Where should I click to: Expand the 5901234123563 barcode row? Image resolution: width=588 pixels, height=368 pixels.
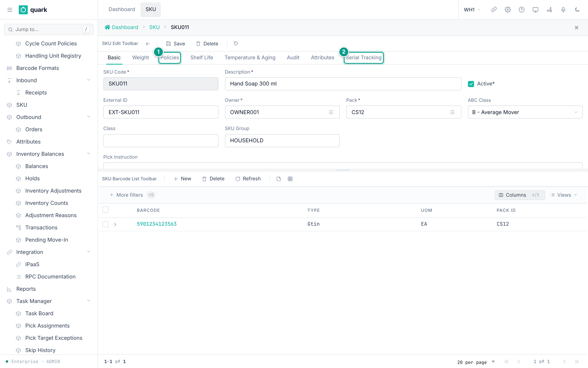point(115,224)
